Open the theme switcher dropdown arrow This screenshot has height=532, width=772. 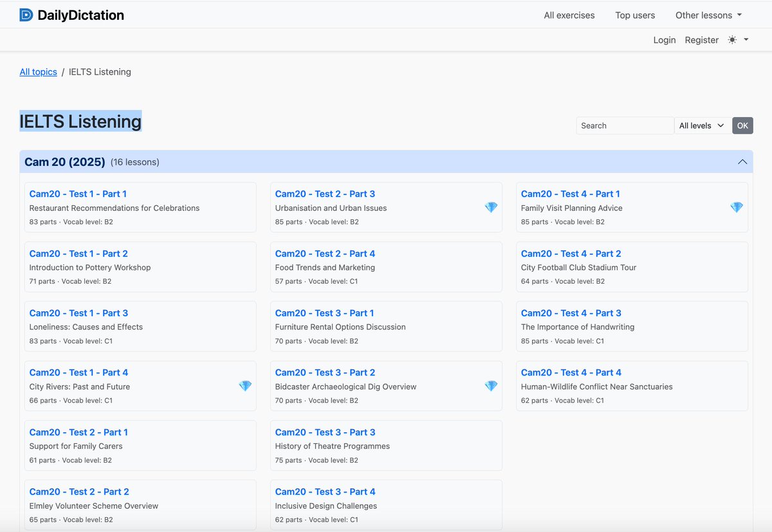click(746, 40)
